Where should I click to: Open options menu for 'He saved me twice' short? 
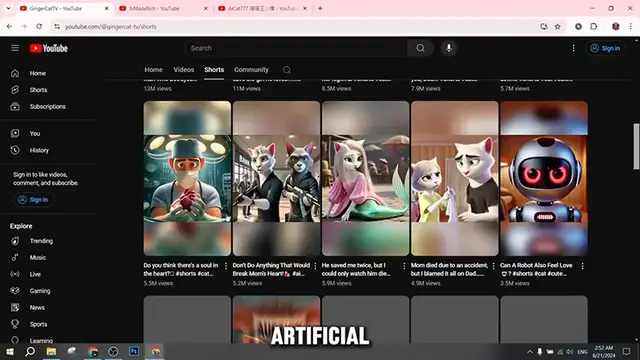pos(404,266)
